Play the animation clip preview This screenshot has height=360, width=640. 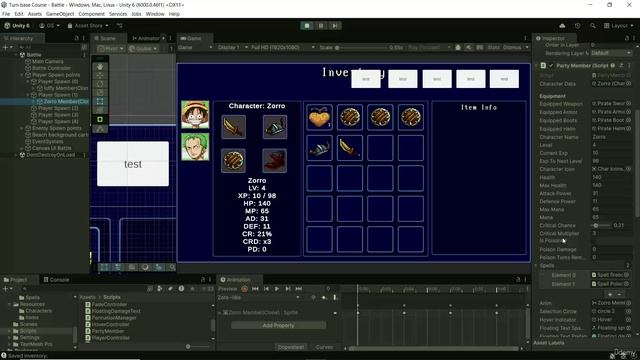[x=277, y=289]
